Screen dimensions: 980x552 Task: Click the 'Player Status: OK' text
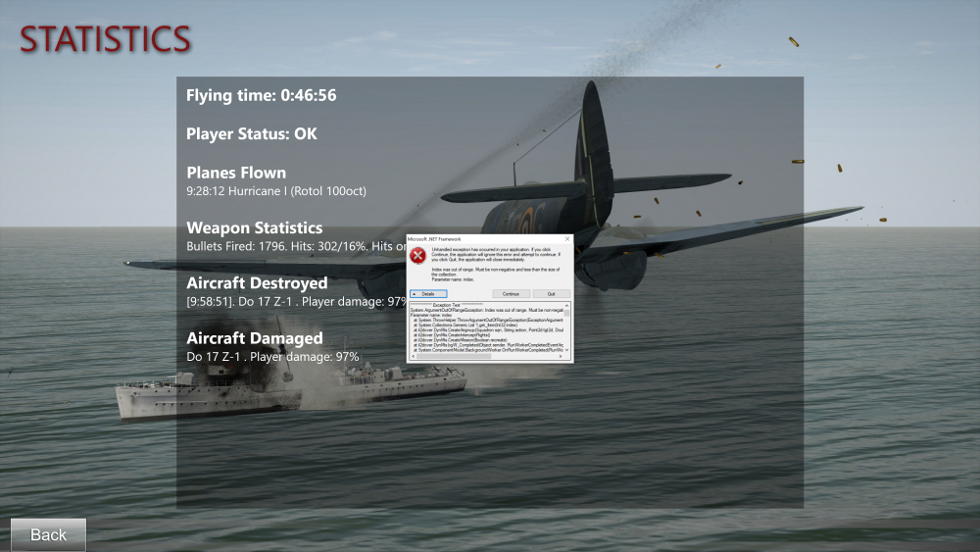point(251,133)
